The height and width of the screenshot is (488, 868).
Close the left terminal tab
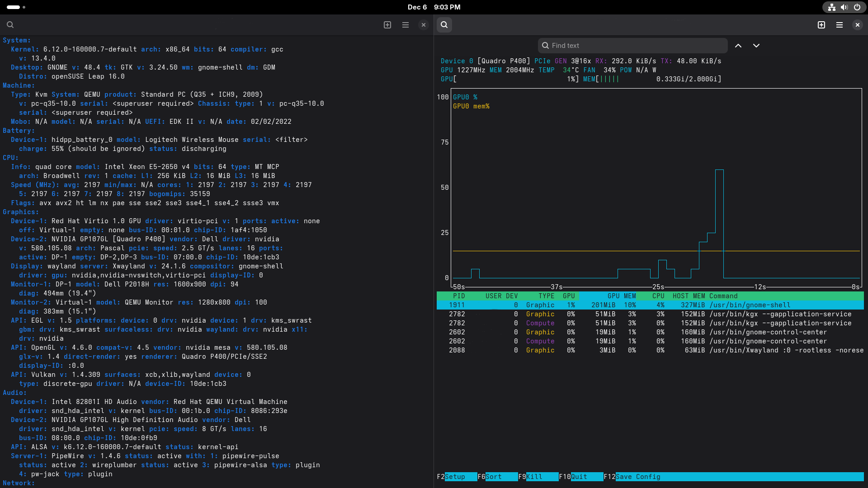(x=424, y=25)
